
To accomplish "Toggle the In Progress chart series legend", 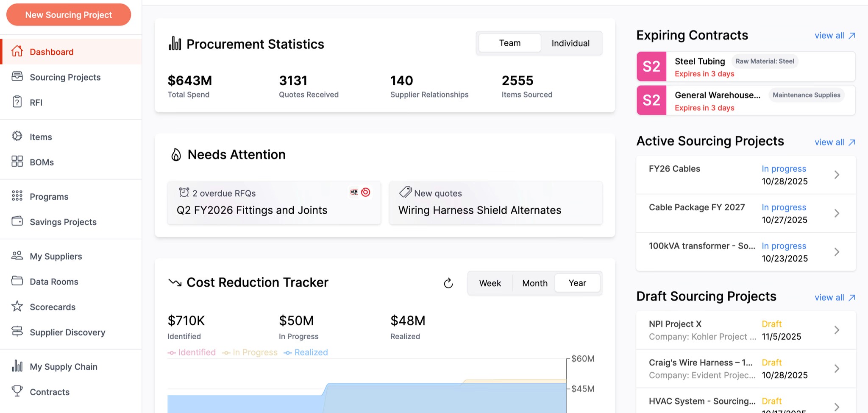I will (x=250, y=352).
